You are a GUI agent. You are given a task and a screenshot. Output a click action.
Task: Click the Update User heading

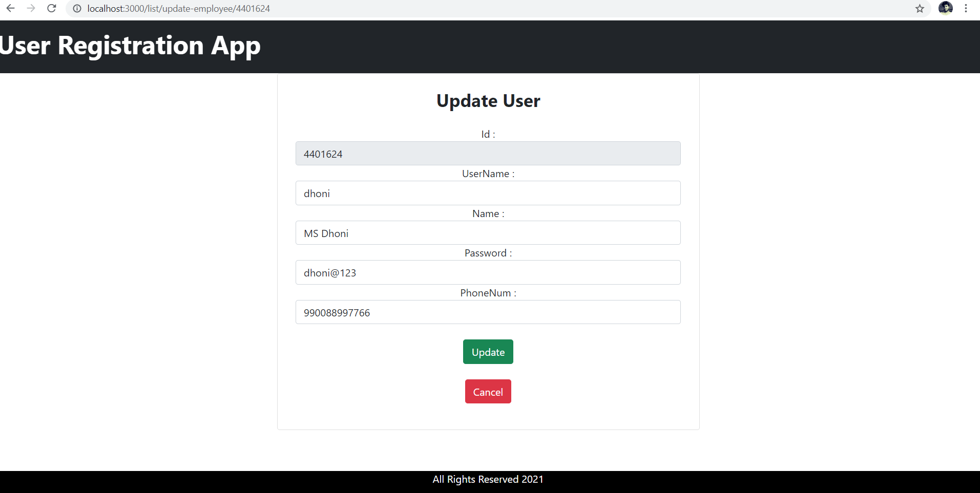(488, 101)
